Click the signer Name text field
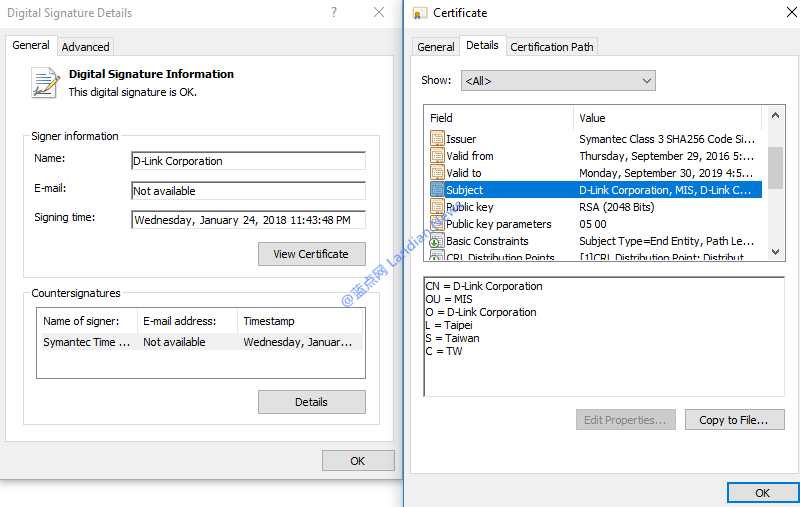Viewport: 800px width, 507px height. (x=248, y=161)
